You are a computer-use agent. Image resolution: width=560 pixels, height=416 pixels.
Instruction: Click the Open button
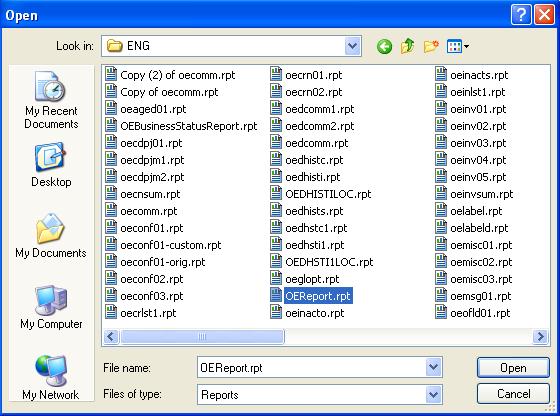pos(513,367)
